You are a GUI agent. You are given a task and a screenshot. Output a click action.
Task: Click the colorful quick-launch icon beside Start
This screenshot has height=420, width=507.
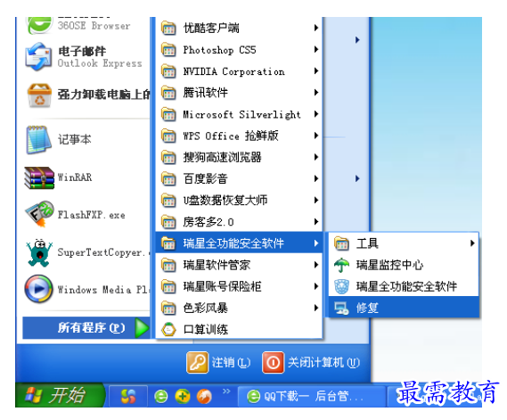tap(128, 397)
